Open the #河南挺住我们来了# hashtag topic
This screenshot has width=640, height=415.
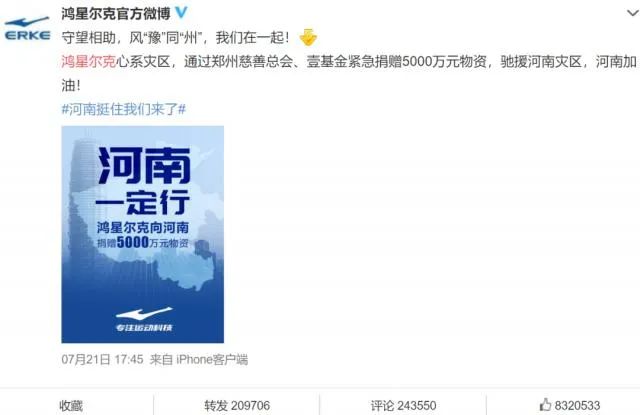click(x=124, y=109)
